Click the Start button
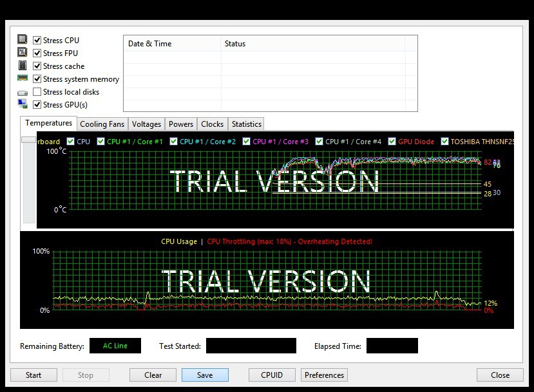This screenshot has width=534, height=392. 33,375
